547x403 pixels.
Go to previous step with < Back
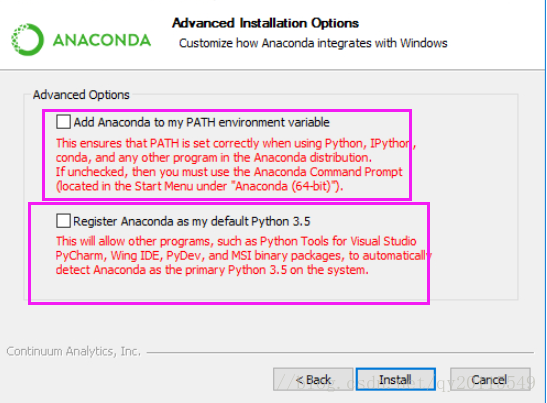(x=313, y=379)
